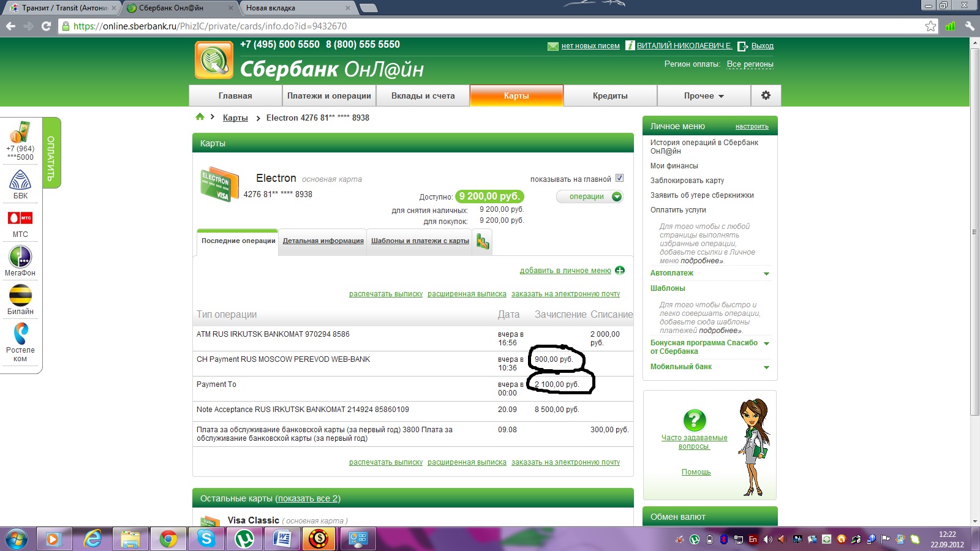Image resolution: width=980 pixels, height=551 pixels.
Task: Open the 'Главная' navigation tab
Action: [235, 96]
